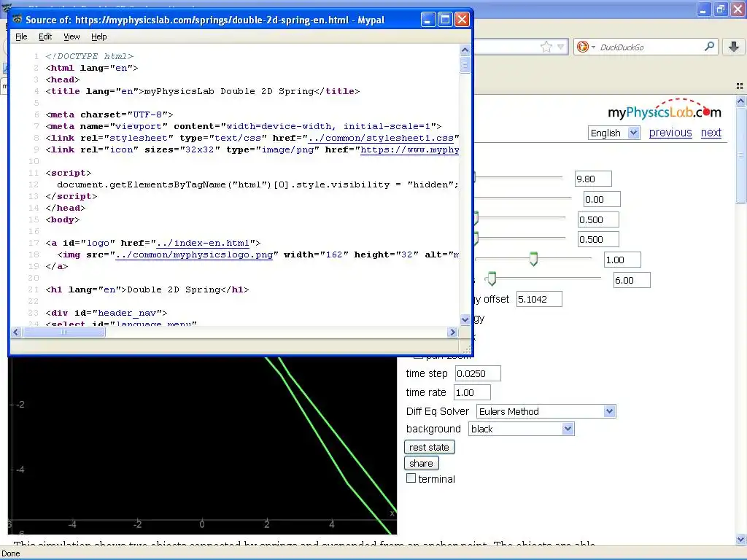Click the myPhysicsLab.com logo
Viewport: 747px width, 560px height.
coord(665,110)
